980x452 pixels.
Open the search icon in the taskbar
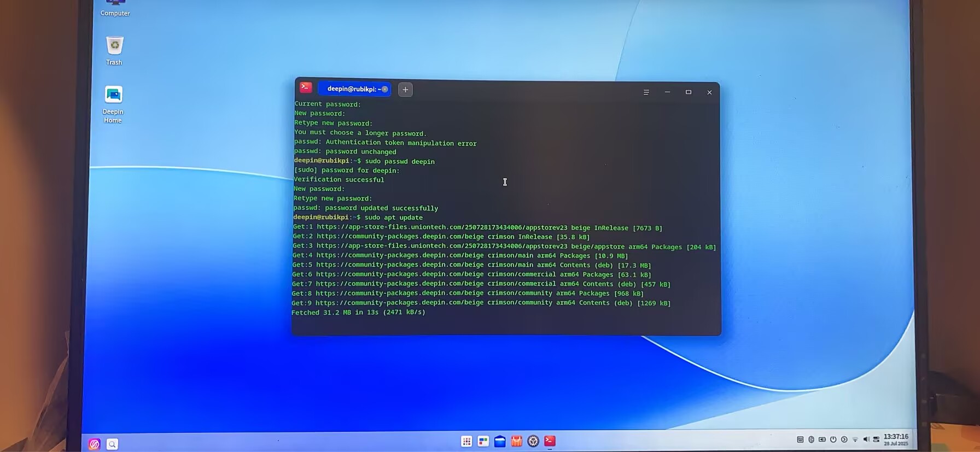(x=112, y=444)
